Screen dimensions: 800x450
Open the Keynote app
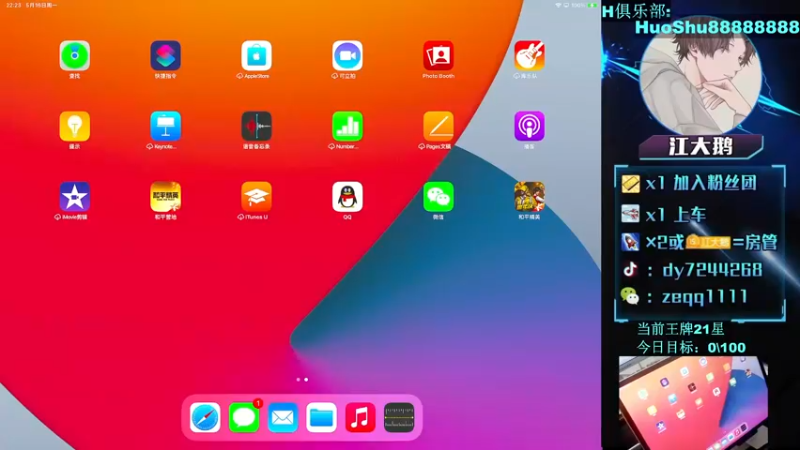click(165, 126)
